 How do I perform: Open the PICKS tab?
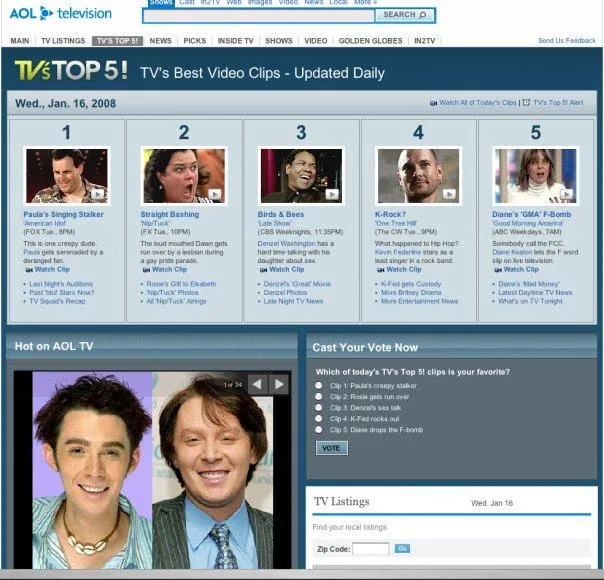[x=195, y=41]
